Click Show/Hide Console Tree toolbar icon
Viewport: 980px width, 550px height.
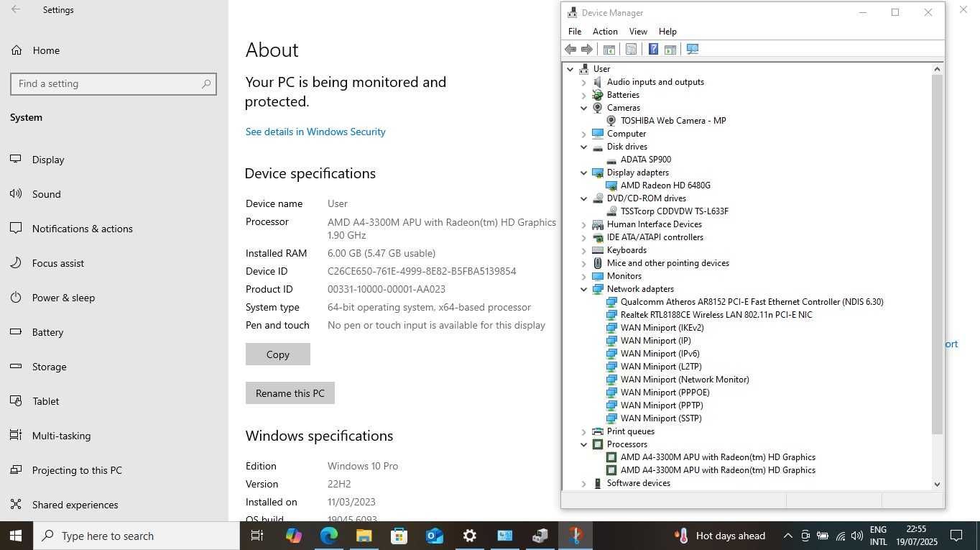tap(609, 49)
